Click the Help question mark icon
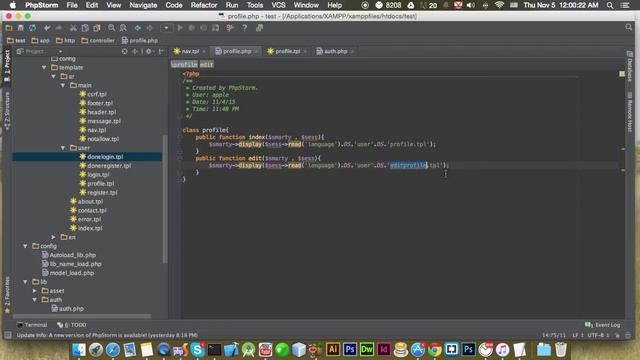 click(x=244, y=28)
